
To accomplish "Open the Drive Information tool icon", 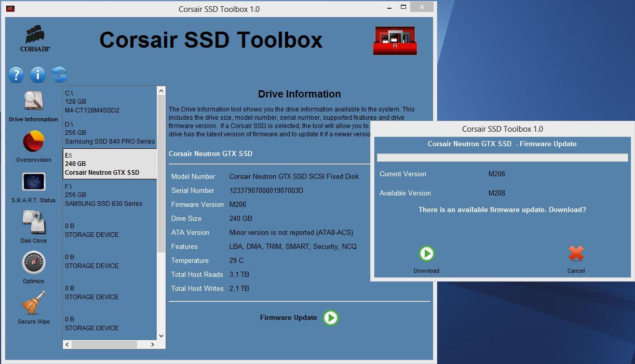I will click(x=34, y=101).
